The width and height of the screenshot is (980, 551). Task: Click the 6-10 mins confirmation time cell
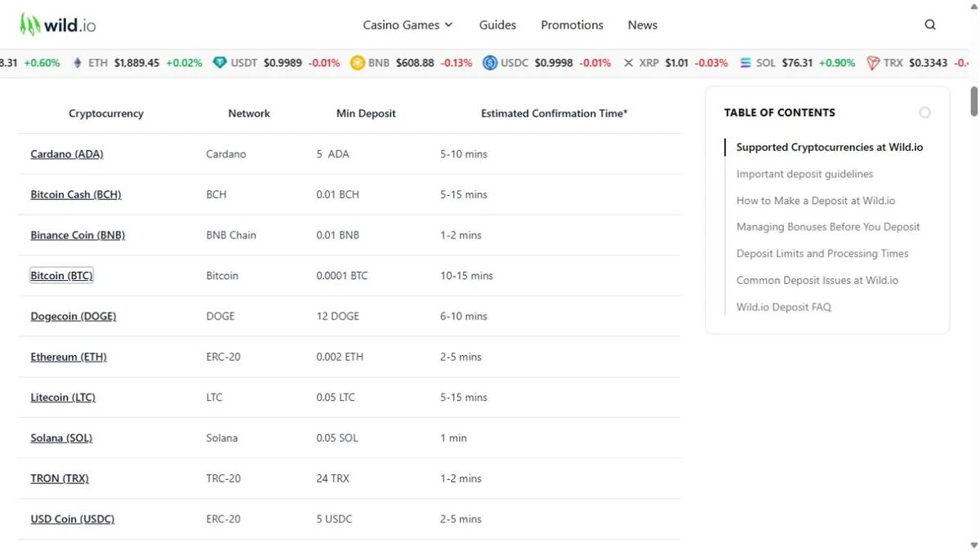point(463,316)
